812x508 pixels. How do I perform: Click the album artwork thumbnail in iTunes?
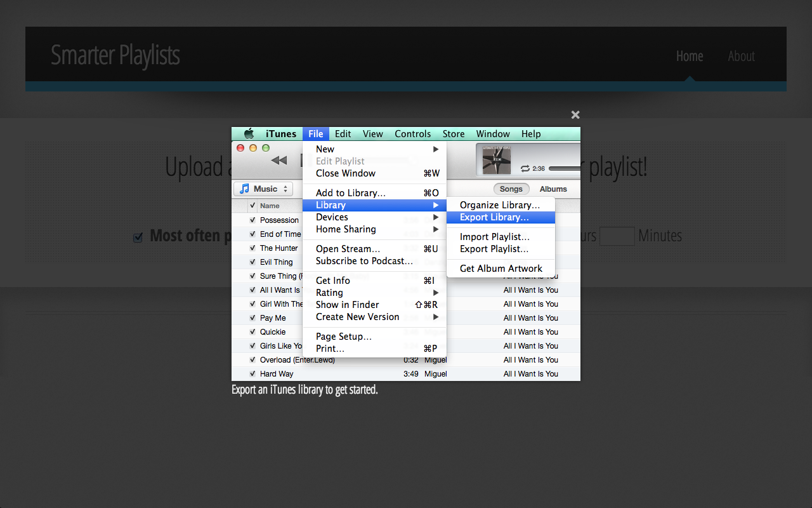click(x=496, y=160)
